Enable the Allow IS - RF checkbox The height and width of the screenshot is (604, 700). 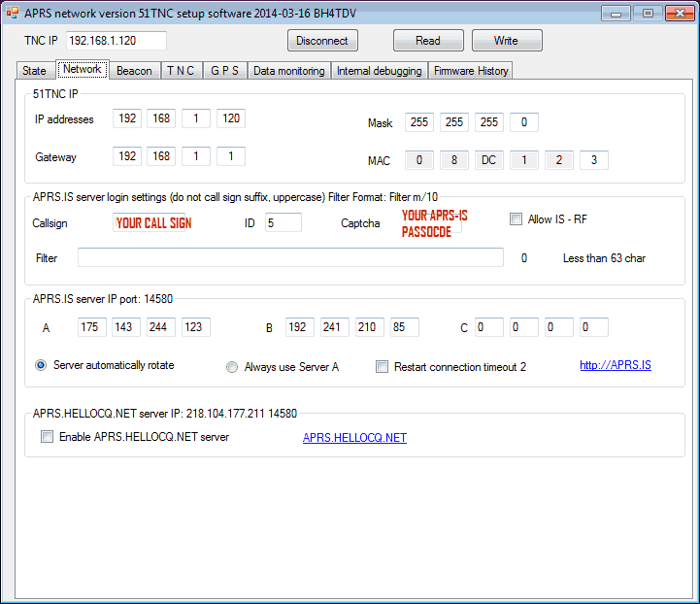pos(517,219)
